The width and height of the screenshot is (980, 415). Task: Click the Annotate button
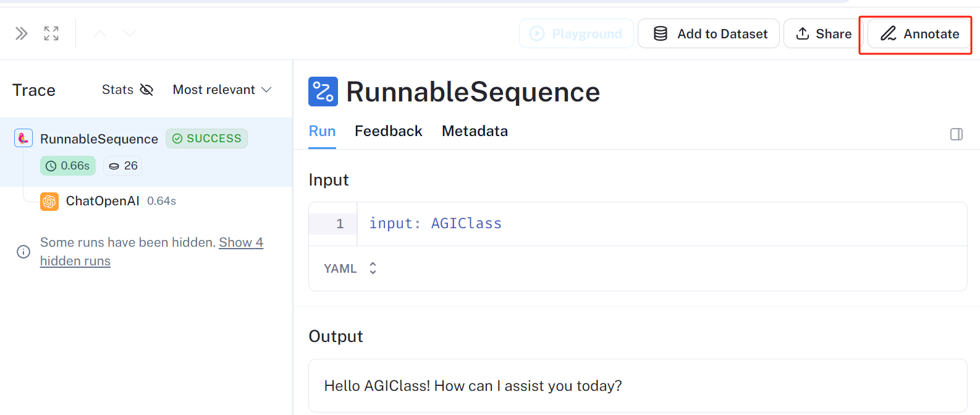(x=919, y=33)
